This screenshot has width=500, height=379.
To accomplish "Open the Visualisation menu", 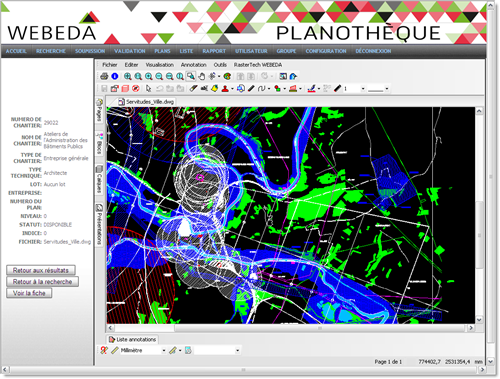I will 160,65.
